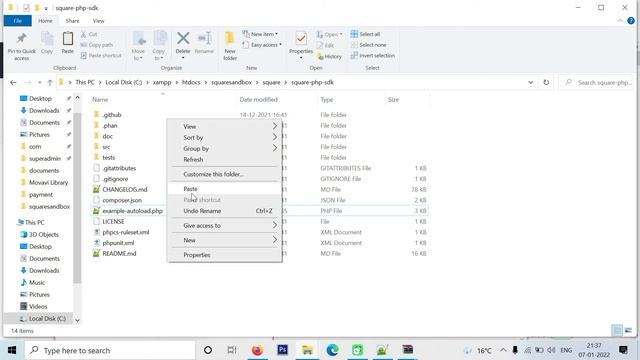The width and height of the screenshot is (640, 360).
Task: Open Microsoft Edge from the taskbar
Action: (x=332, y=350)
